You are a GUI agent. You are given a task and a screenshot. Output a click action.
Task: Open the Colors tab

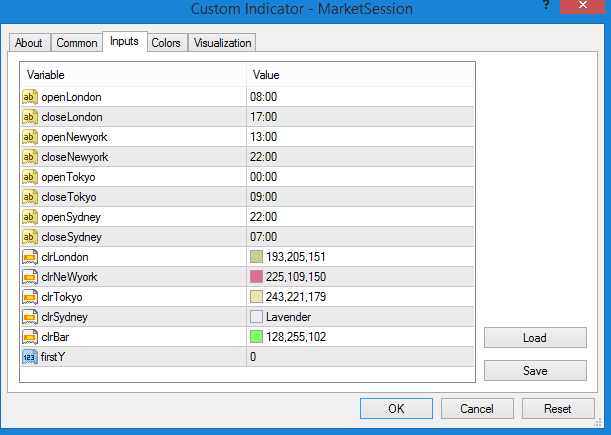coord(166,42)
